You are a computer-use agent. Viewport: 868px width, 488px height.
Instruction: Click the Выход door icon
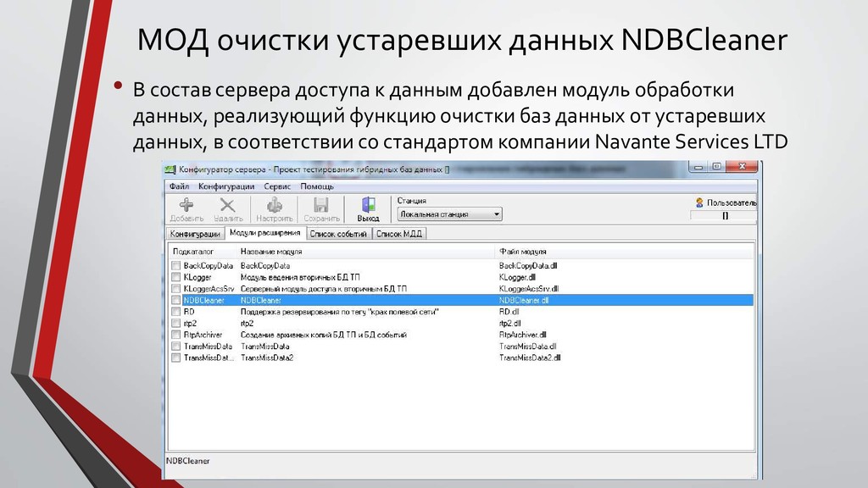[x=368, y=205]
